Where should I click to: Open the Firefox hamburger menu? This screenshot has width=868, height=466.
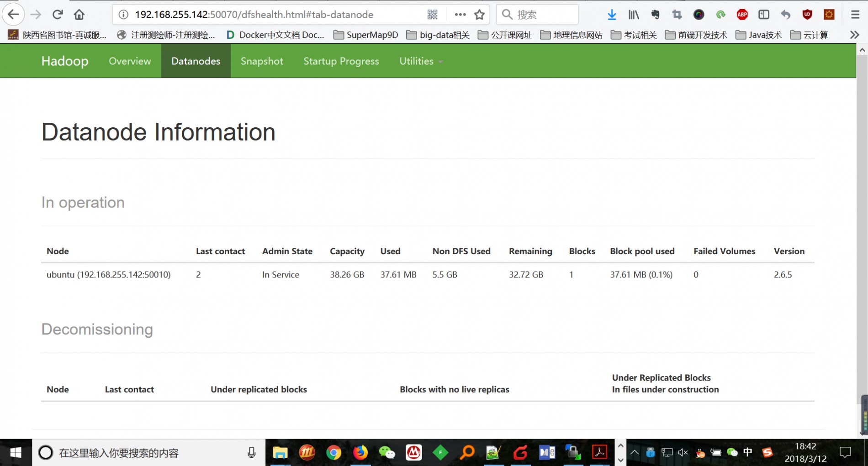point(855,15)
